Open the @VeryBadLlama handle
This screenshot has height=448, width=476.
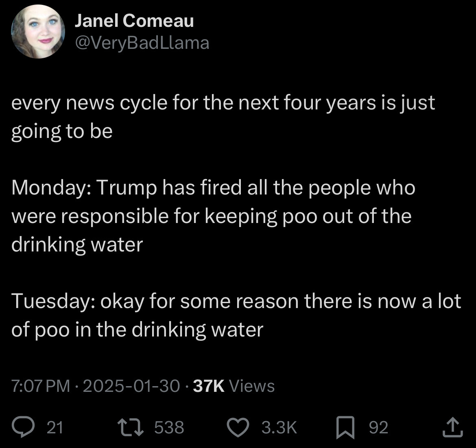tap(142, 42)
